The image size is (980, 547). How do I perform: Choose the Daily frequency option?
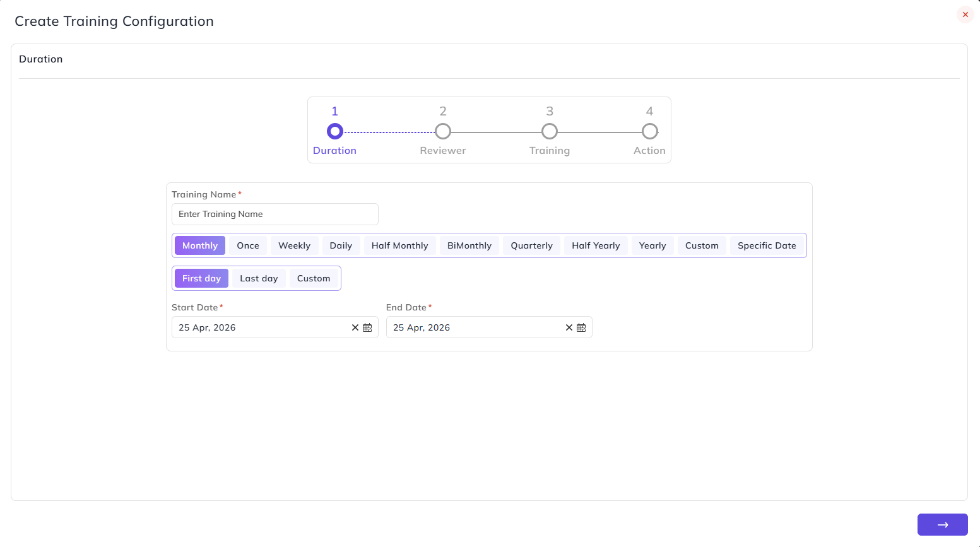pos(341,245)
